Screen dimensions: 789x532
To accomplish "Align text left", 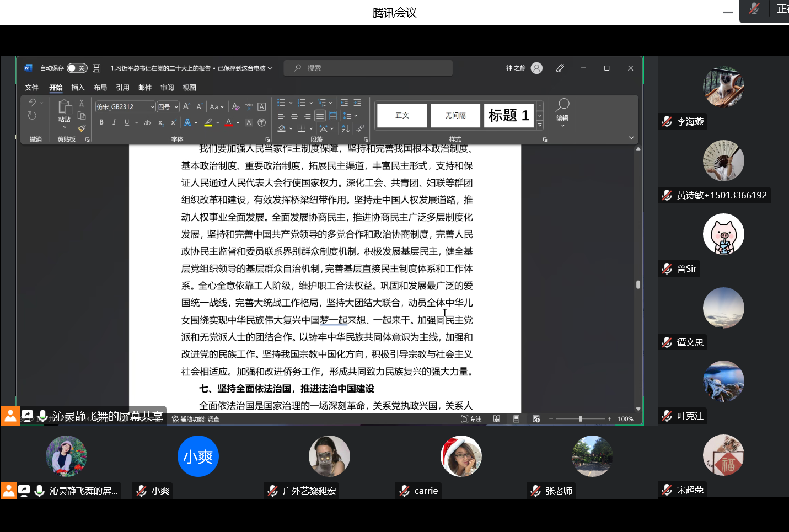I will tap(281, 116).
